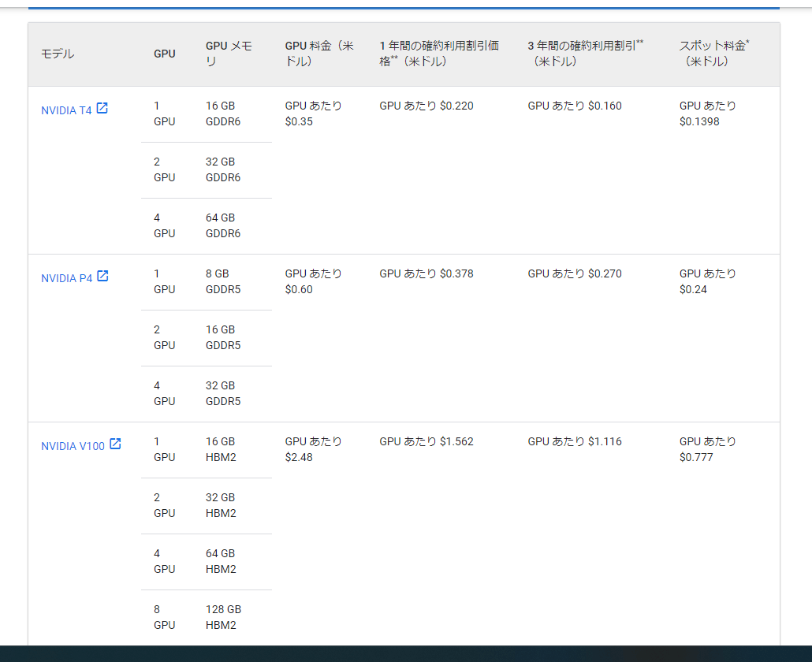Click the GPU メモリ column header

[229, 54]
